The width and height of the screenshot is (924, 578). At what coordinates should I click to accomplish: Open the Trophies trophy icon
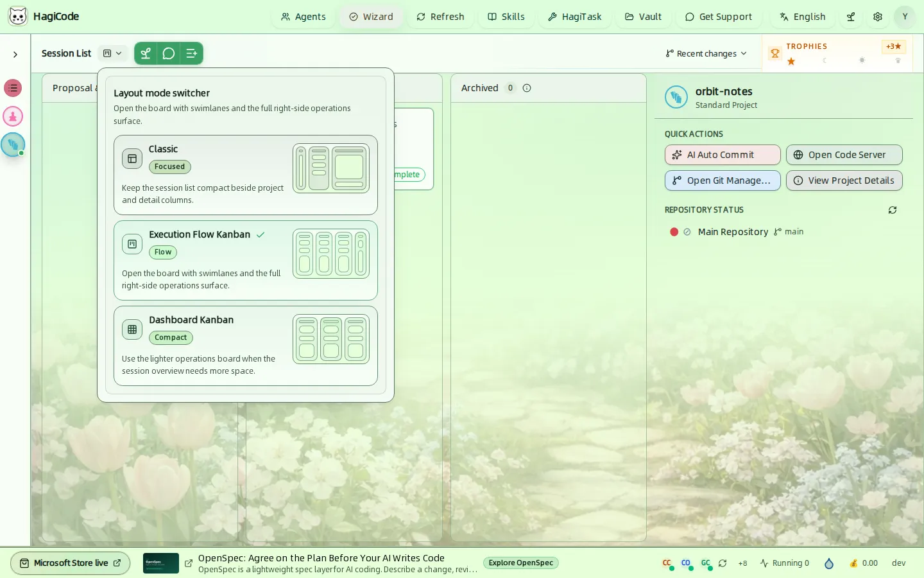click(775, 53)
